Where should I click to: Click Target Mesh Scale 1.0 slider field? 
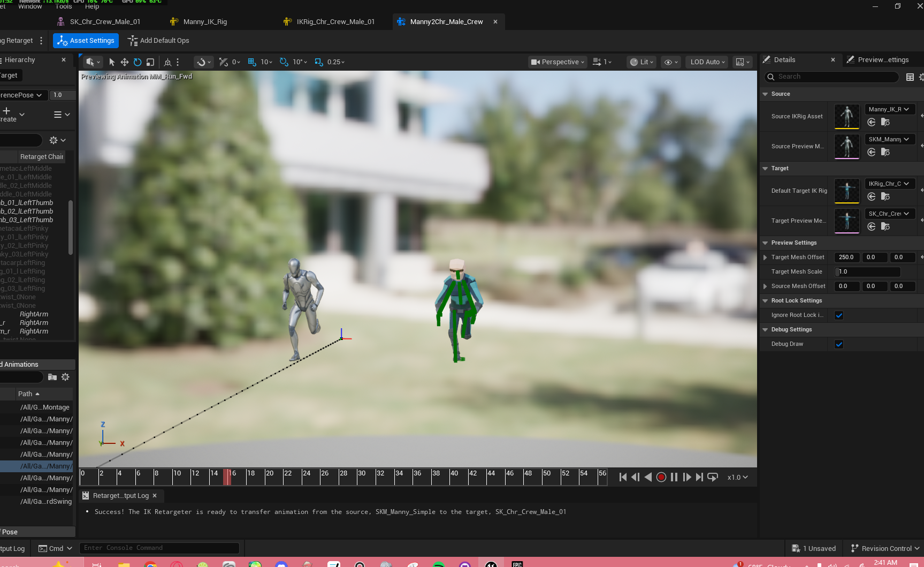(x=868, y=272)
